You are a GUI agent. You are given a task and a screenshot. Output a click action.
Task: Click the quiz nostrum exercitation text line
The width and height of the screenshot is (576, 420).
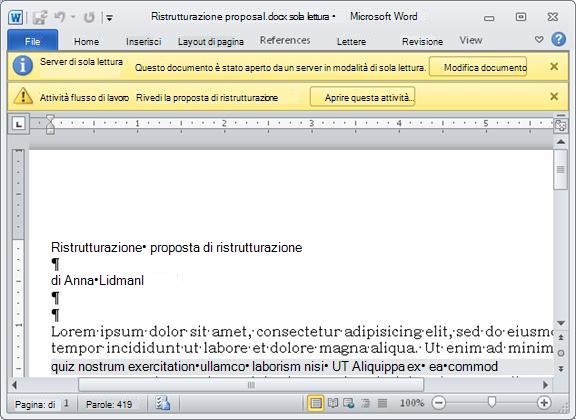click(x=274, y=366)
